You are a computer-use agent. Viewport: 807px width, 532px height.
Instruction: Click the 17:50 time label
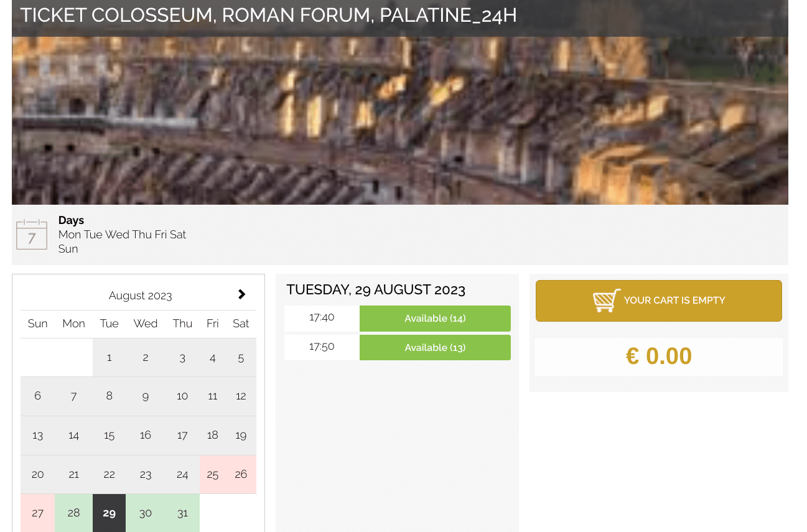click(322, 347)
